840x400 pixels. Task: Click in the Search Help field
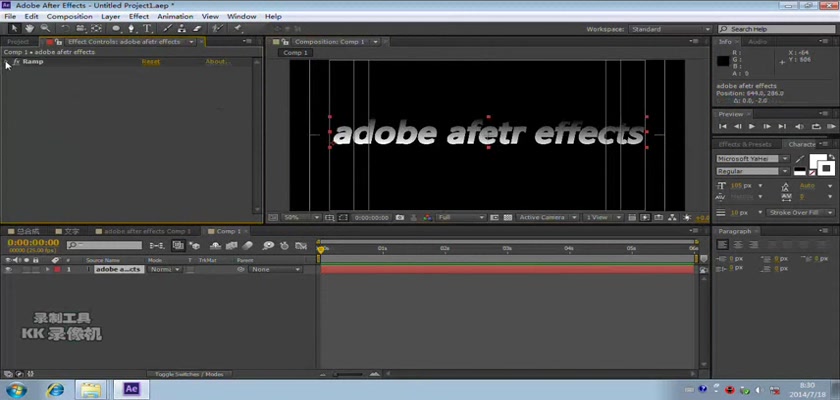[776, 29]
